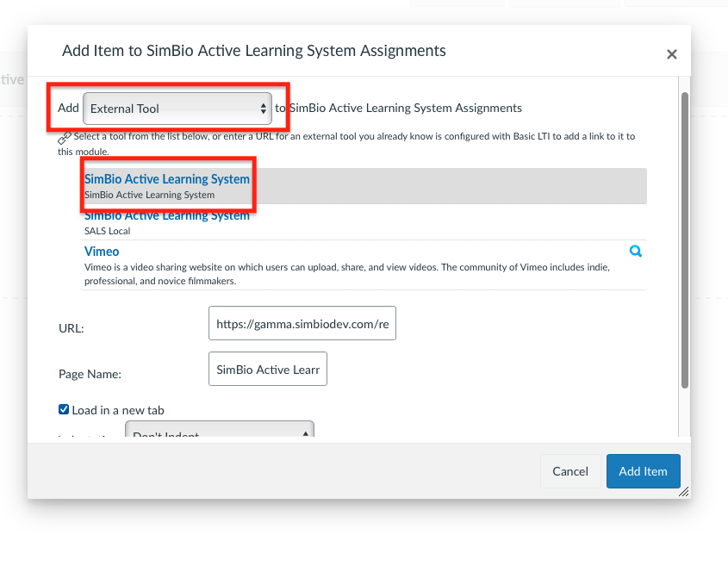Image resolution: width=728 pixels, height=566 pixels.
Task: Click the "Select a tool" instruction text
Action: coord(345,136)
